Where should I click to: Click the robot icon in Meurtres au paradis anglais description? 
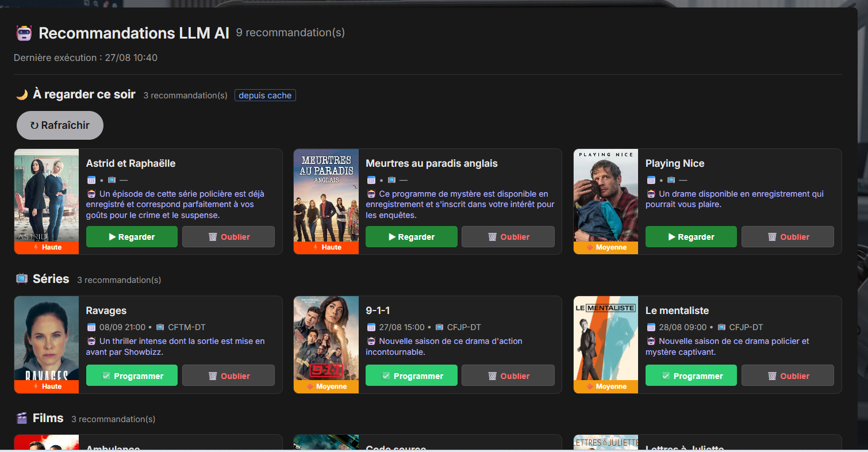[371, 194]
